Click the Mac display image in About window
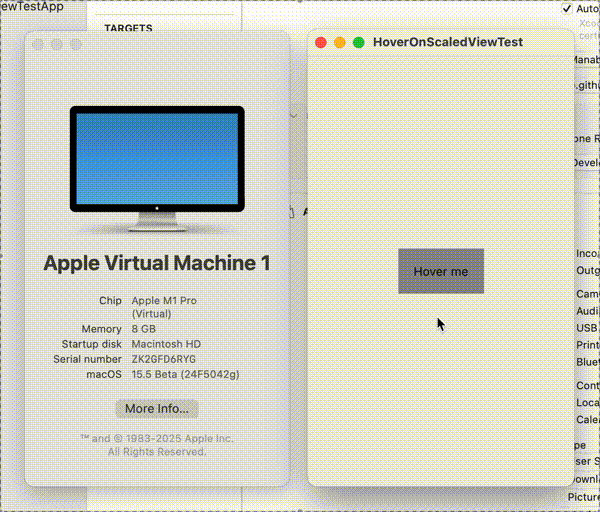This screenshot has height=512, width=600. pos(157,169)
